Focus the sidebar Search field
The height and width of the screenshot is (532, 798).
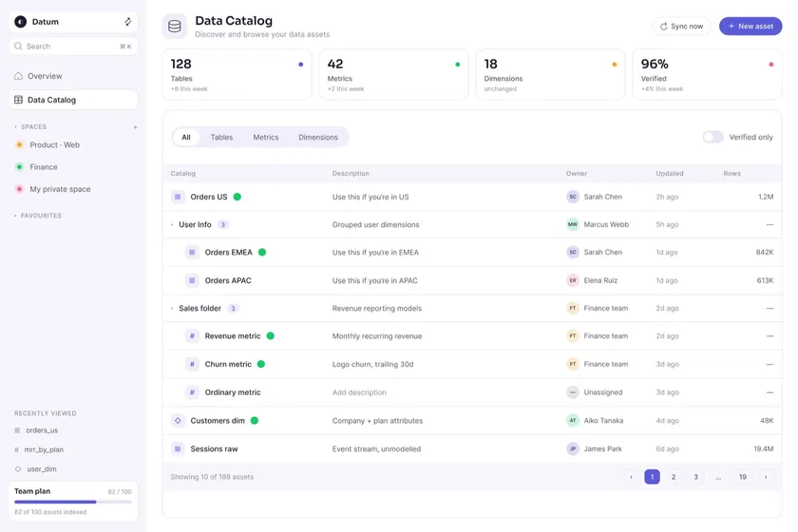(73, 47)
